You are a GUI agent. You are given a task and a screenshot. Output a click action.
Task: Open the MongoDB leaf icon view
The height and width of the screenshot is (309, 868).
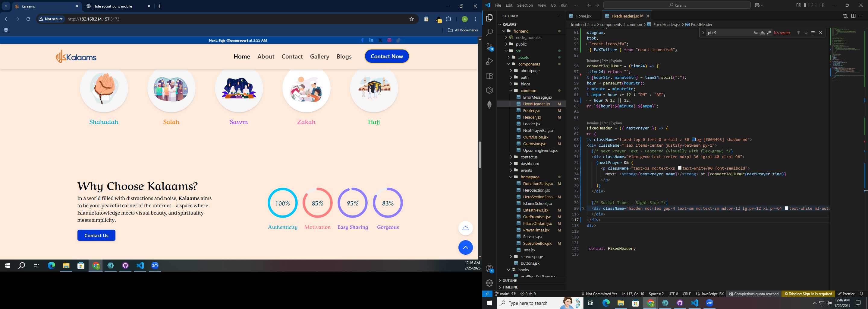489,105
